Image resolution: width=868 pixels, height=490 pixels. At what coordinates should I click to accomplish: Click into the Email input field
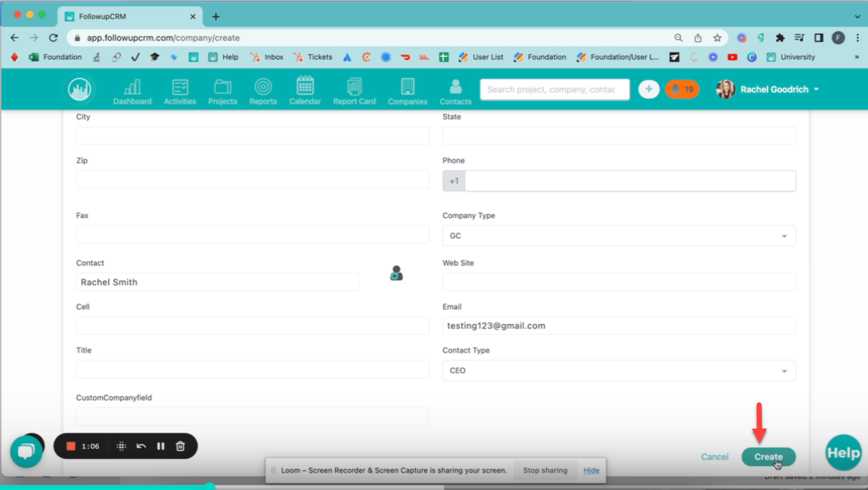[x=619, y=326]
